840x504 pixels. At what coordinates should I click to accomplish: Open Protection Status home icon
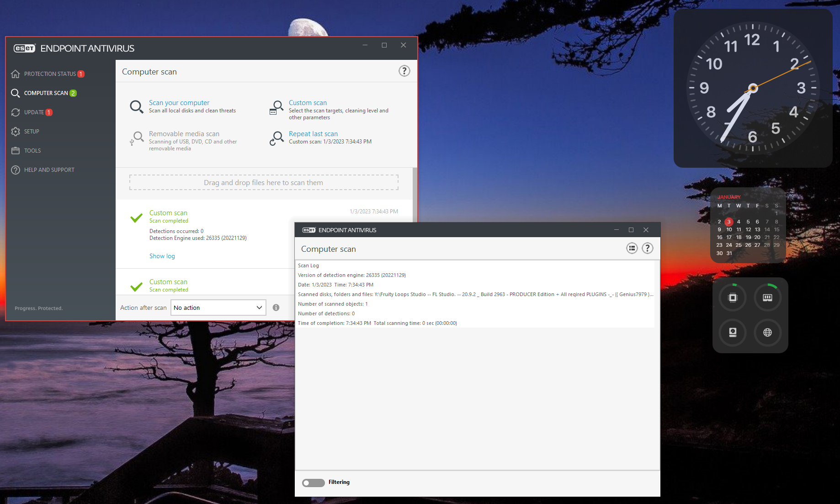(16, 74)
